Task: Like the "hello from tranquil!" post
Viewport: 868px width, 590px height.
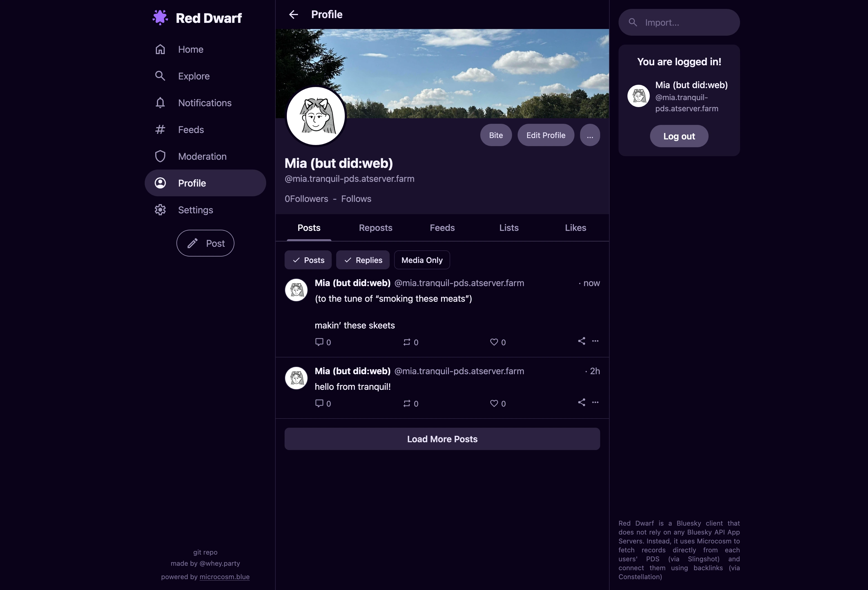Action: [494, 403]
